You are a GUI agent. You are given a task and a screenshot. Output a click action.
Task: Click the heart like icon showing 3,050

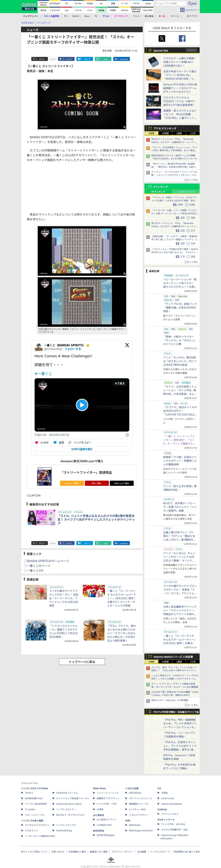point(37,442)
